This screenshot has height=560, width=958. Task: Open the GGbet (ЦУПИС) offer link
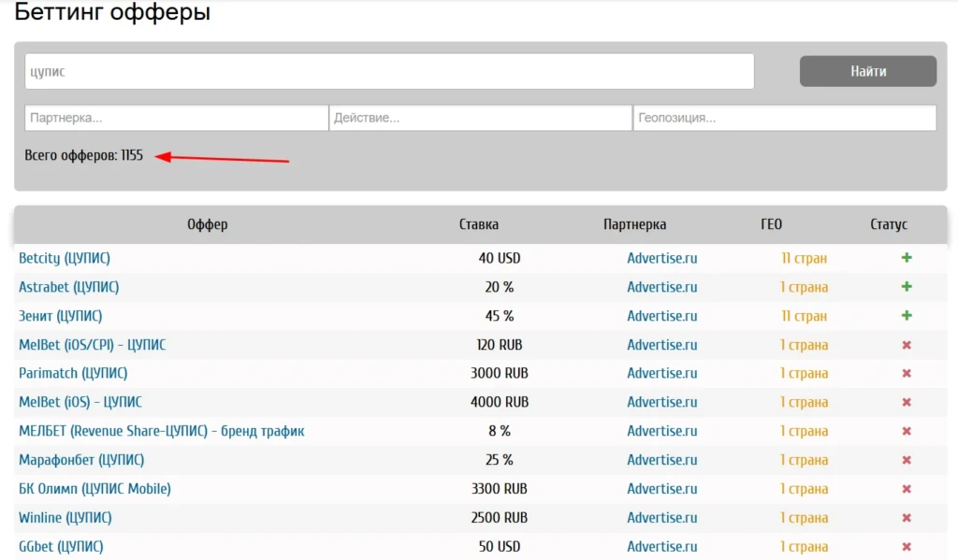click(61, 547)
